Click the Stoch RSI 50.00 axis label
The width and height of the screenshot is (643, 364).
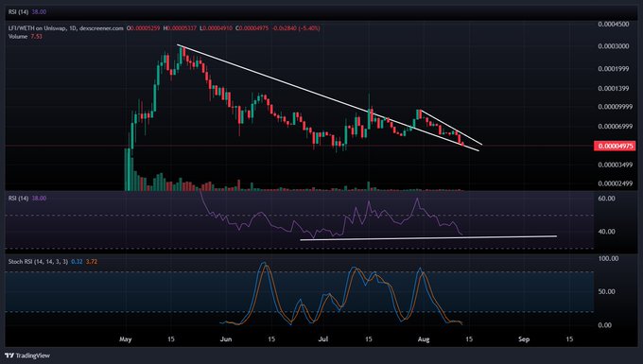pyautogui.click(x=606, y=292)
